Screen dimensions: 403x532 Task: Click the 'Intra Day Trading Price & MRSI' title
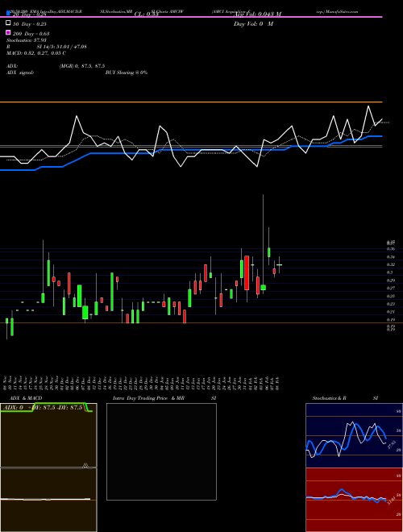(x=164, y=398)
